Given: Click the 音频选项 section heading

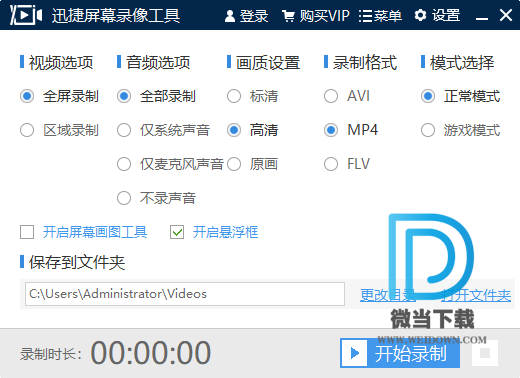Looking at the screenshot, I should (x=158, y=63).
